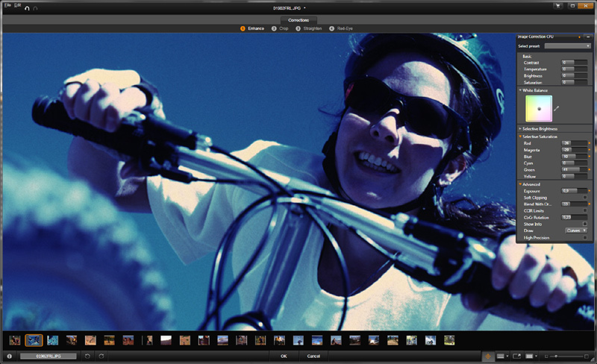Viewport: 597px width, 364px height.
Task: Collapse the Advanced section
Action: pyautogui.click(x=520, y=184)
